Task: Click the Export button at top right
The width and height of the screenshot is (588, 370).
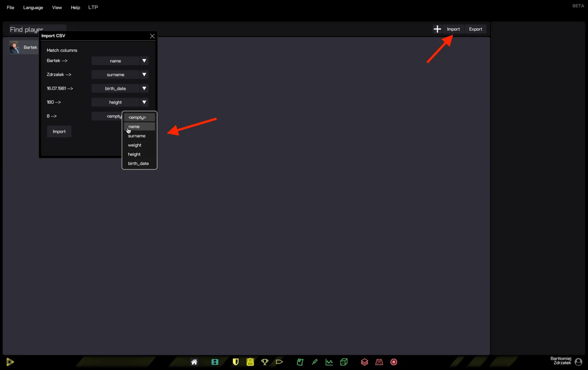Action: [475, 29]
